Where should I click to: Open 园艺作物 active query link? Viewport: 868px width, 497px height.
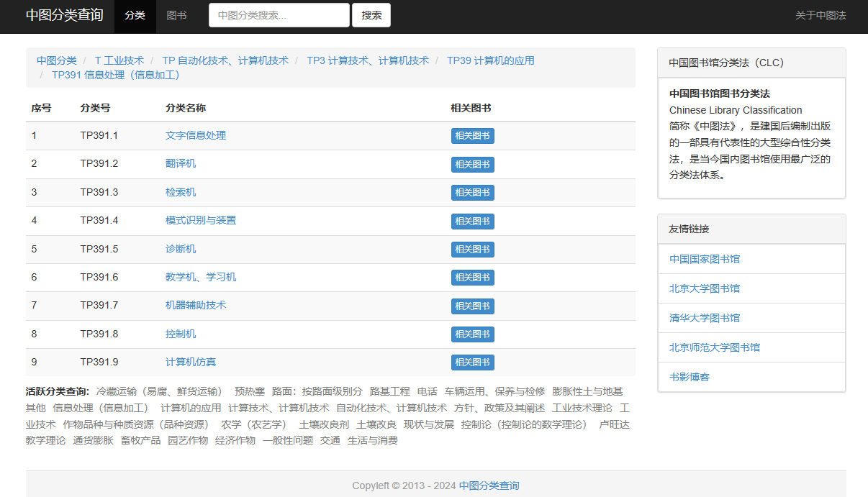tap(188, 440)
